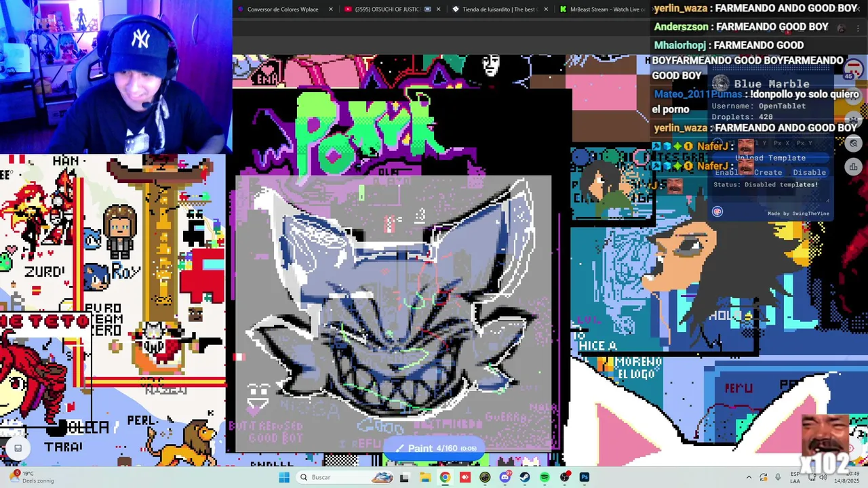
Task: Open the red AnyDesk taskbar icon
Action: [465, 477]
